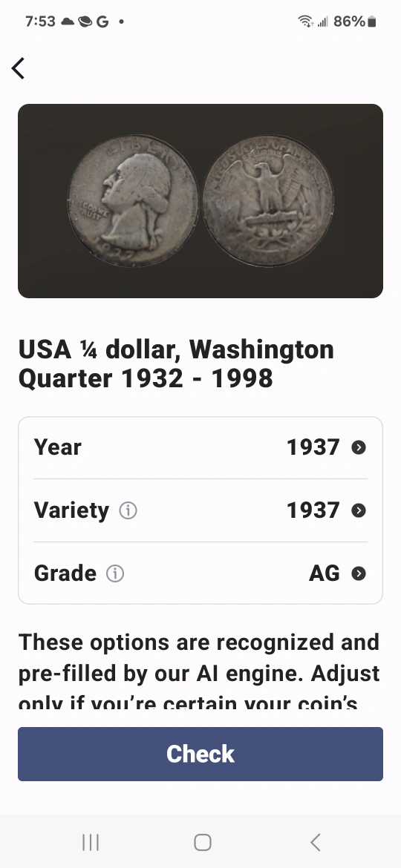Select the Grade row label

(65, 573)
